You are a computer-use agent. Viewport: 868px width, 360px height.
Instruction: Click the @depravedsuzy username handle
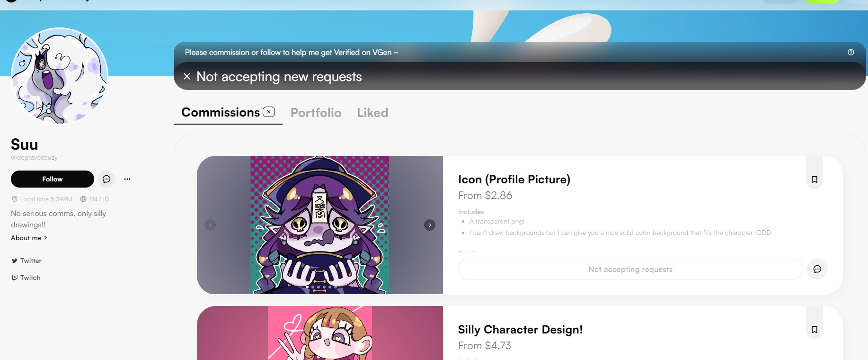[x=34, y=157]
